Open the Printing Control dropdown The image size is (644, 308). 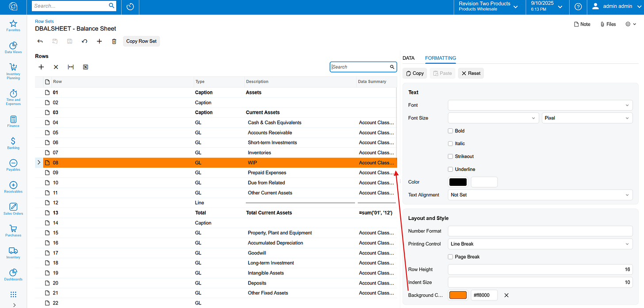pos(540,244)
